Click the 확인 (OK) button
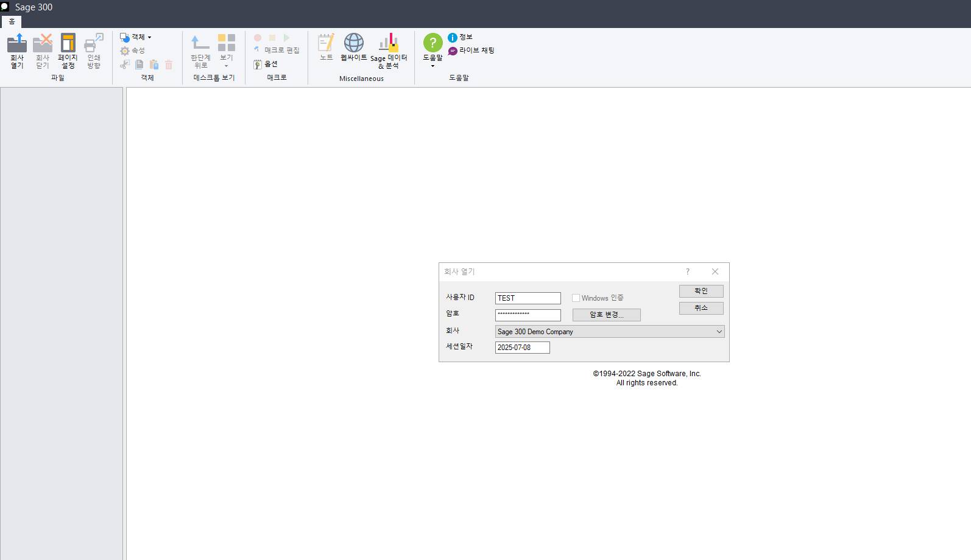Screen dimensions: 971x560 click(x=701, y=292)
